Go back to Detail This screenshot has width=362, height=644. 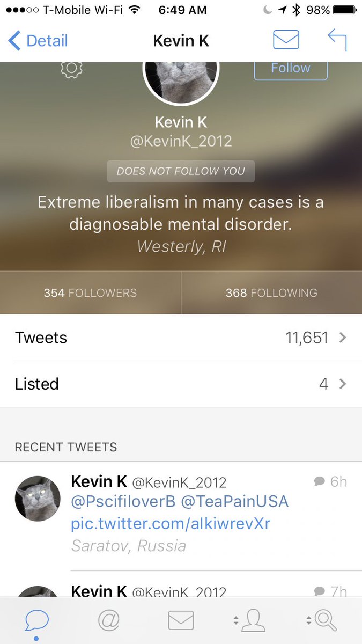38,41
